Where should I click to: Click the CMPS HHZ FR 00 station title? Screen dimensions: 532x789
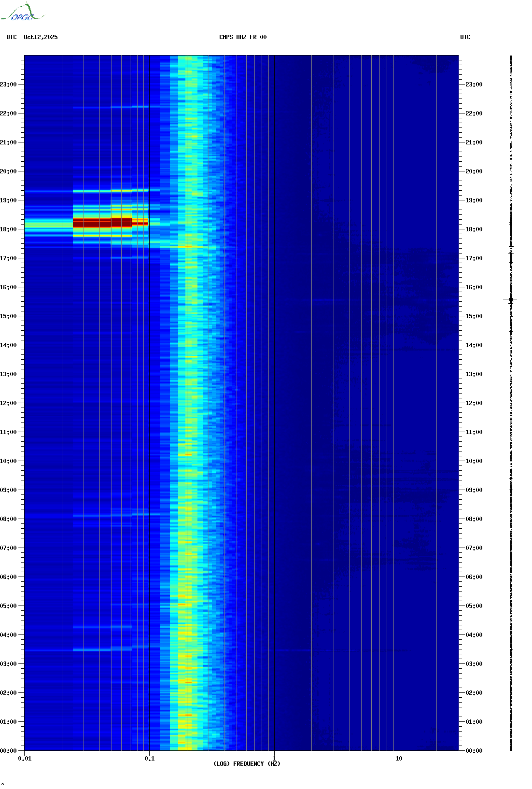pyautogui.click(x=243, y=37)
